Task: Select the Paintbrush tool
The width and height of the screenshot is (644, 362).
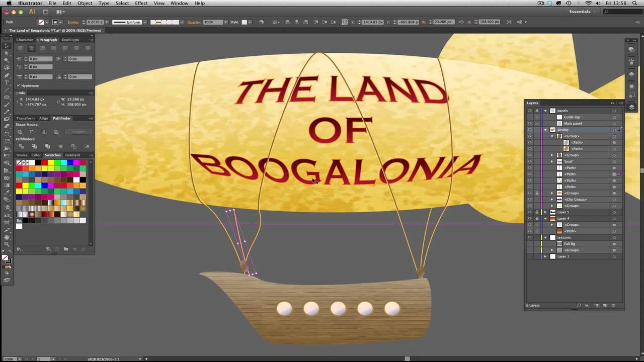Action: (7, 105)
